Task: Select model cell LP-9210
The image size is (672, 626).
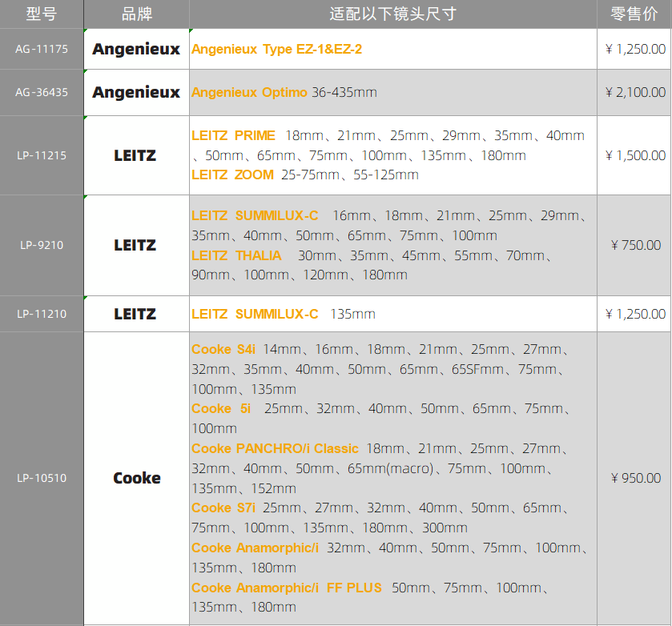Action: tap(42, 245)
